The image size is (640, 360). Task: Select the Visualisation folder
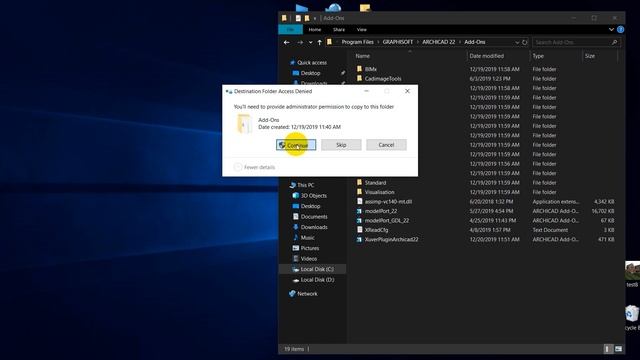(x=380, y=192)
